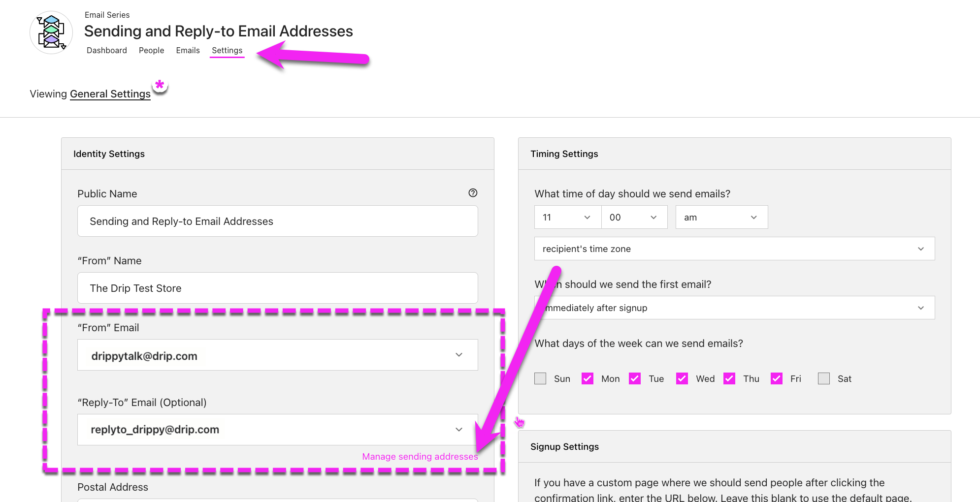Click the Timing Settings panel header
Image resolution: width=980 pixels, height=502 pixels.
pyautogui.click(x=734, y=154)
